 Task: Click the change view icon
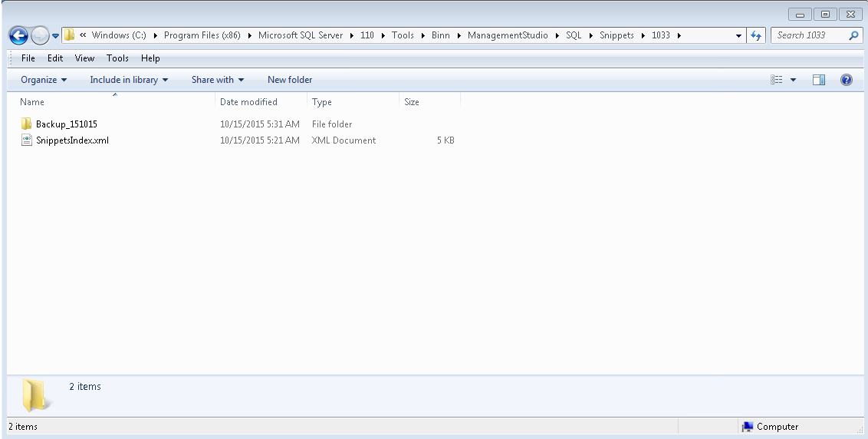click(x=777, y=80)
